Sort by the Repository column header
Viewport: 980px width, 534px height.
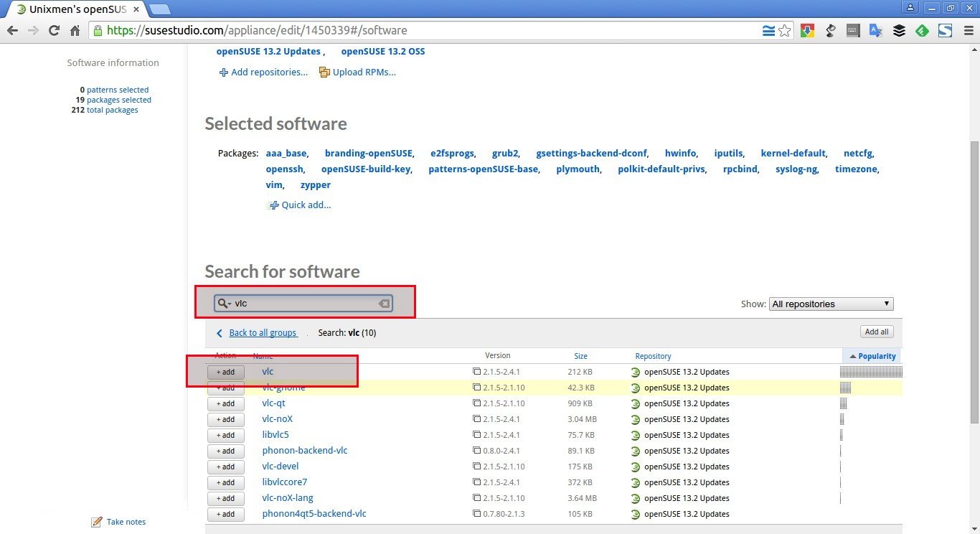pos(653,356)
